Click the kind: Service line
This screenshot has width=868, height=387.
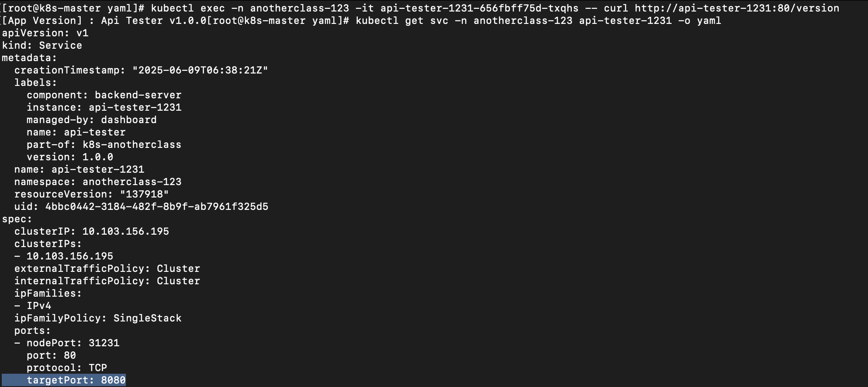(x=42, y=45)
